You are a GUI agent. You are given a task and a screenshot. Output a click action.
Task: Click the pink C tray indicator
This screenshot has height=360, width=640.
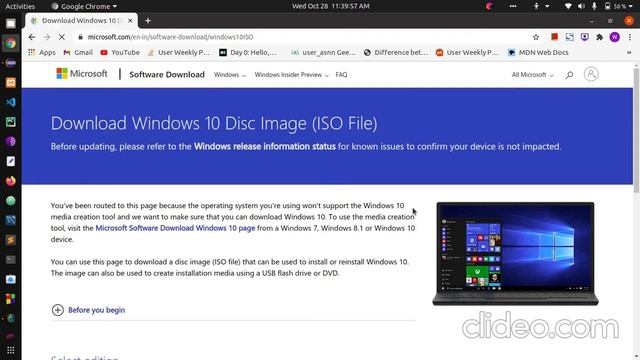[x=489, y=6]
